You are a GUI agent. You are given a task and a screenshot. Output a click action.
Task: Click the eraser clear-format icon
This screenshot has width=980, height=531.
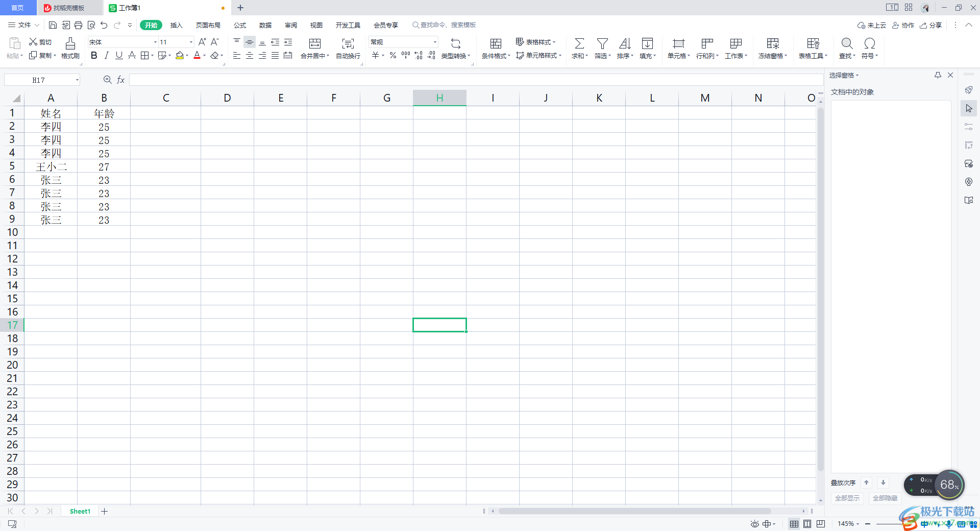click(215, 55)
